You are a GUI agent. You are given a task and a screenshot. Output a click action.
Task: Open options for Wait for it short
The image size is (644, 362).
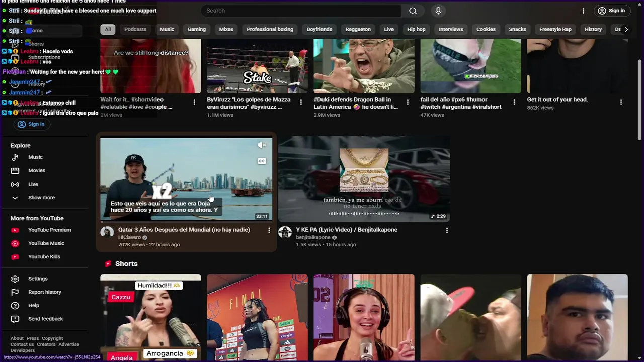pos(194,102)
